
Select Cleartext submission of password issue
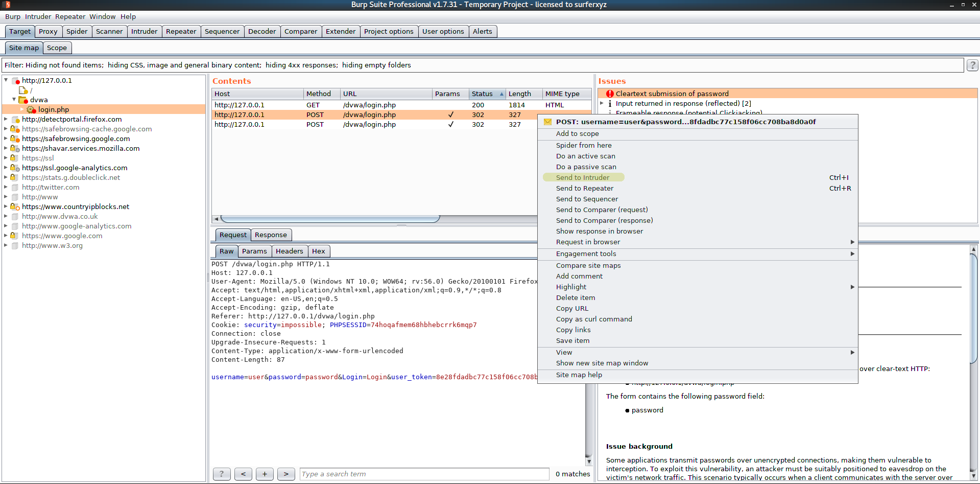(x=788, y=94)
